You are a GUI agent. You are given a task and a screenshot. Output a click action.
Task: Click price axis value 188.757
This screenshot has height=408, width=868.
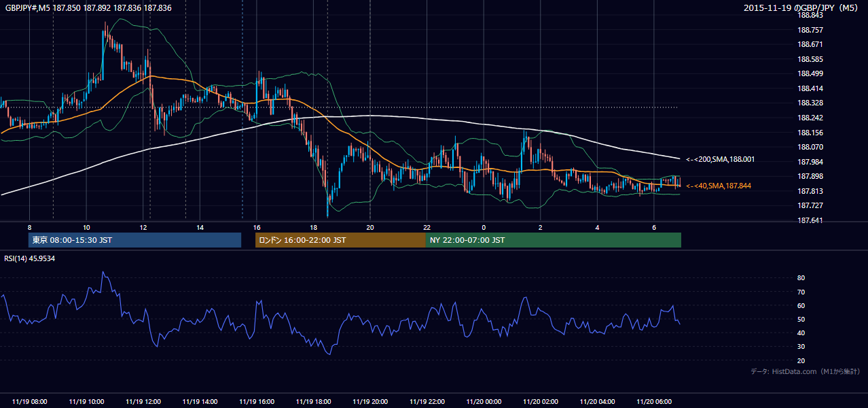coord(810,30)
